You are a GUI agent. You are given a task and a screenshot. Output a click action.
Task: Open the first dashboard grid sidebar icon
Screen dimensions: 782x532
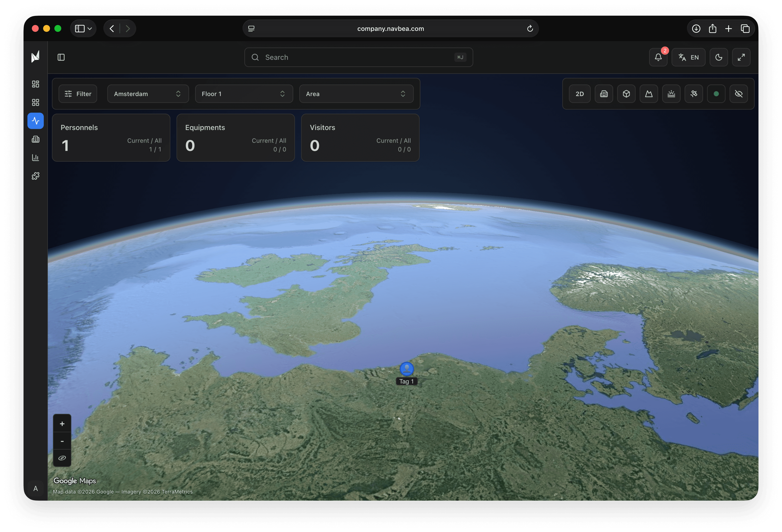click(35, 84)
